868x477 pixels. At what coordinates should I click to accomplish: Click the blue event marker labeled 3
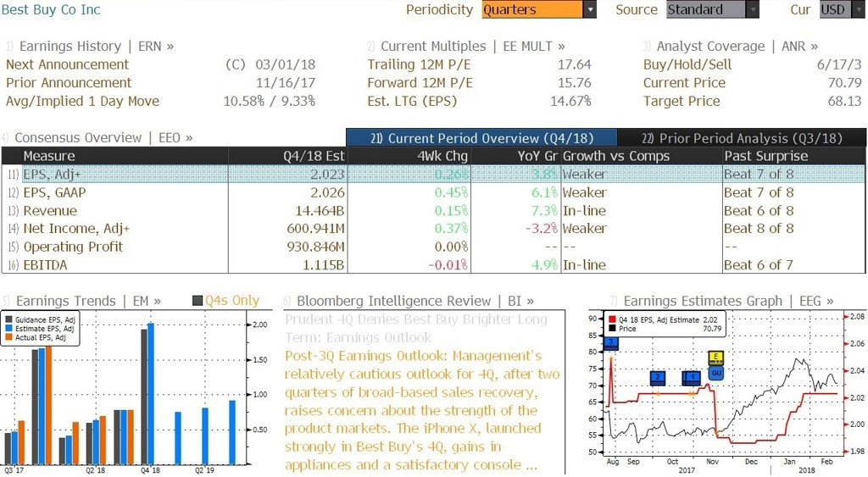coord(611,343)
